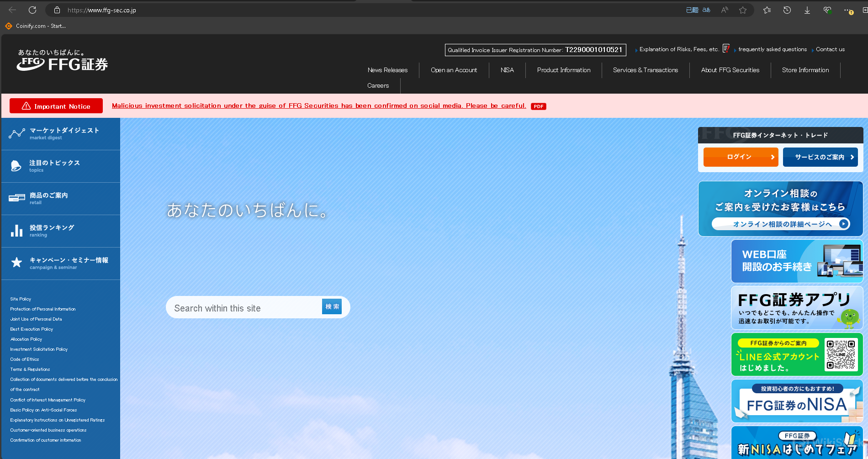Open the Favorites list icon
868x459 pixels.
tap(767, 10)
